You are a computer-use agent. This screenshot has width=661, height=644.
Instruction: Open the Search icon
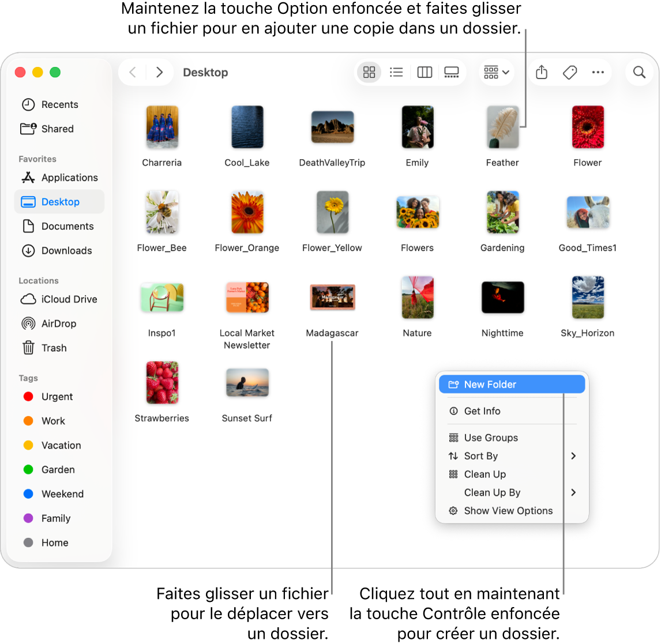(x=639, y=72)
